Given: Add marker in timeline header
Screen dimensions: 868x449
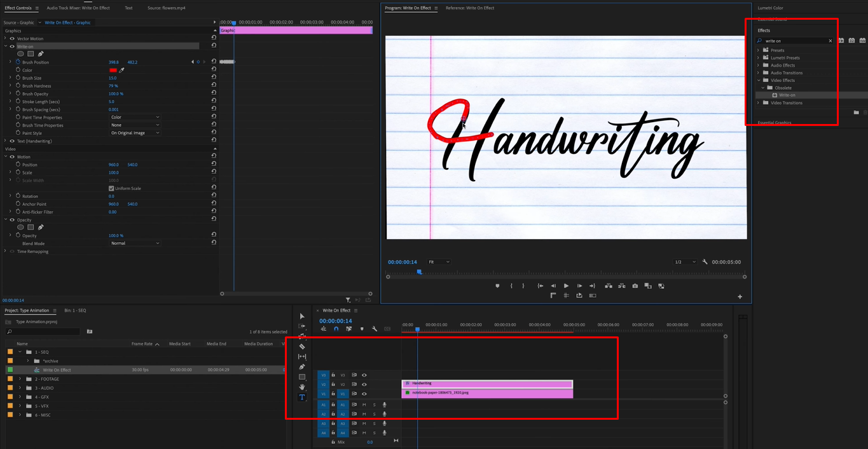Looking at the screenshot, I should click(x=362, y=329).
